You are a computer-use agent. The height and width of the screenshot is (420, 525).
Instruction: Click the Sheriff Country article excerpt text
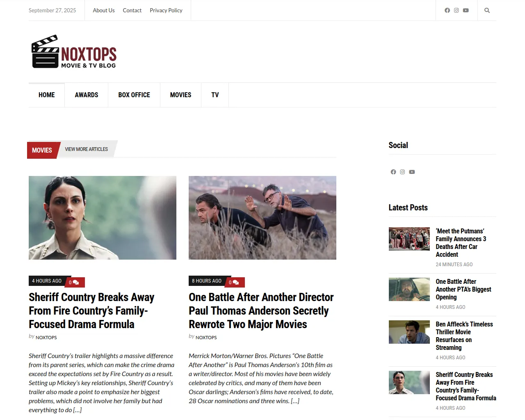(x=102, y=383)
